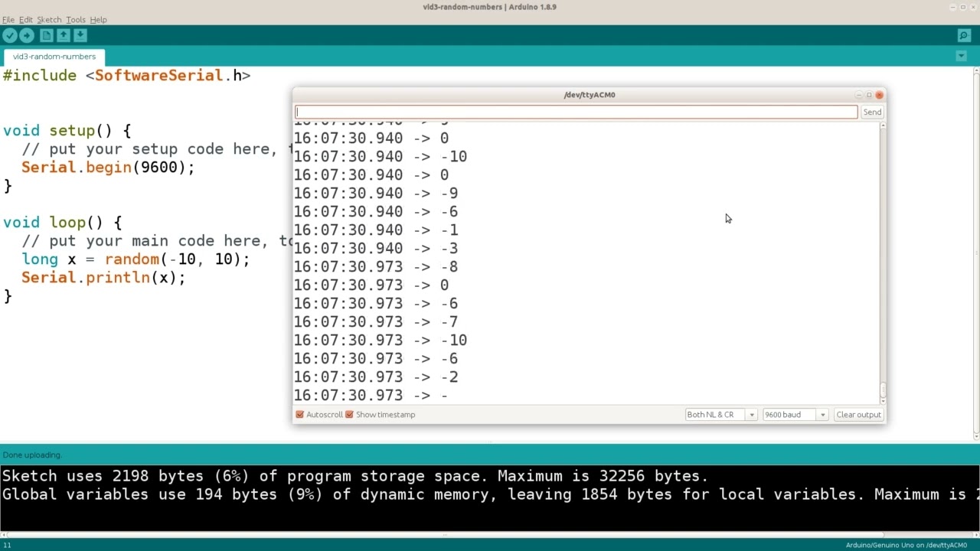Click the Global variables use 194 bytes line
The width and height of the screenshot is (980, 551).
click(490, 494)
